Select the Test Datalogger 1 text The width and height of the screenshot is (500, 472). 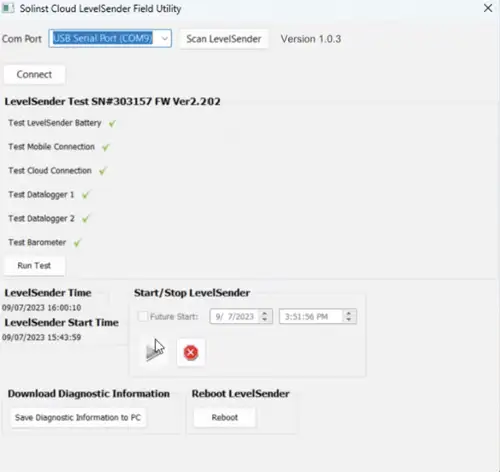click(x=41, y=195)
